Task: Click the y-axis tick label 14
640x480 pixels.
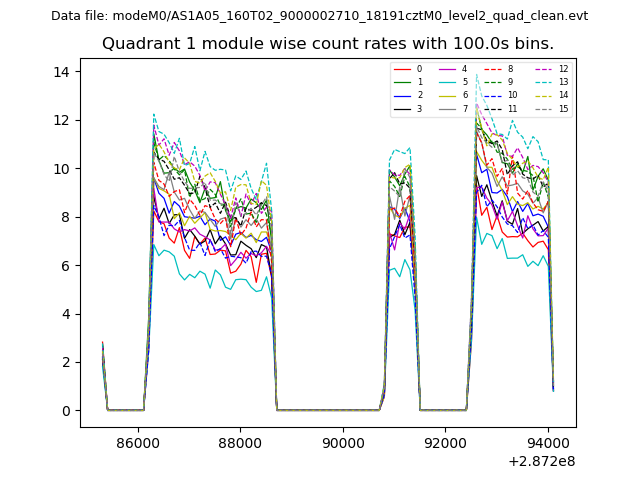Action: [x=60, y=72]
